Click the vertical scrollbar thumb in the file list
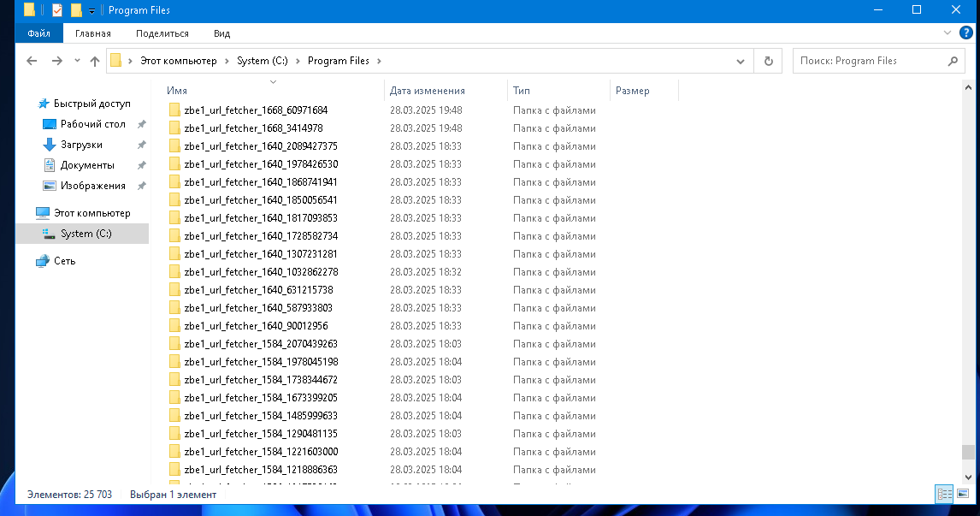This screenshot has height=516, width=980. pyautogui.click(x=967, y=452)
